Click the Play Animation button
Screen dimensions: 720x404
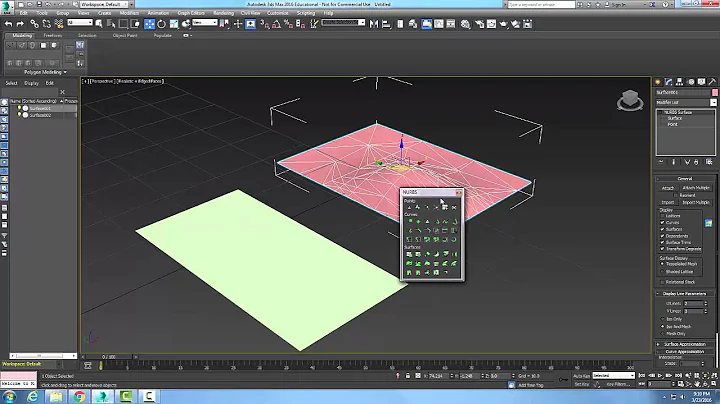660,376
